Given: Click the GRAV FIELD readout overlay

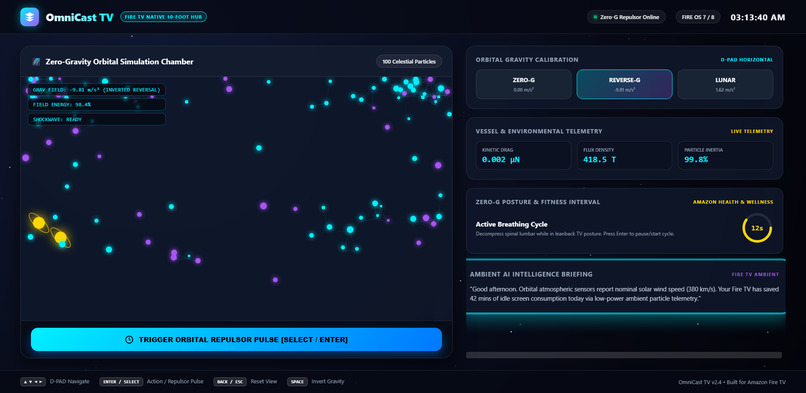Looking at the screenshot, I should [x=96, y=90].
